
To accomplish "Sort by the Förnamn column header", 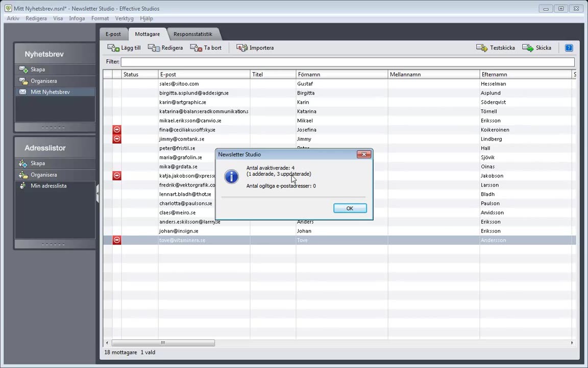I will [x=341, y=74].
